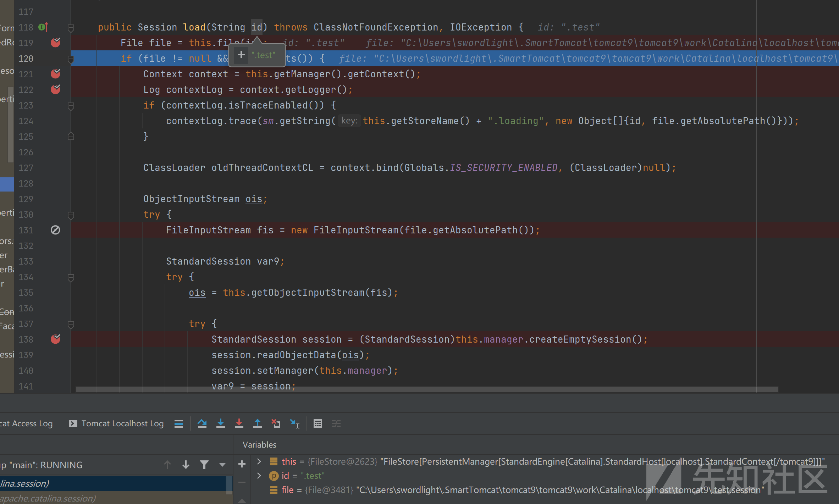Screen dimensions: 839x504
Task: Select the highlighted 'lina.session)' stack frame
Action: pyautogui.click(x=113, y=483)
